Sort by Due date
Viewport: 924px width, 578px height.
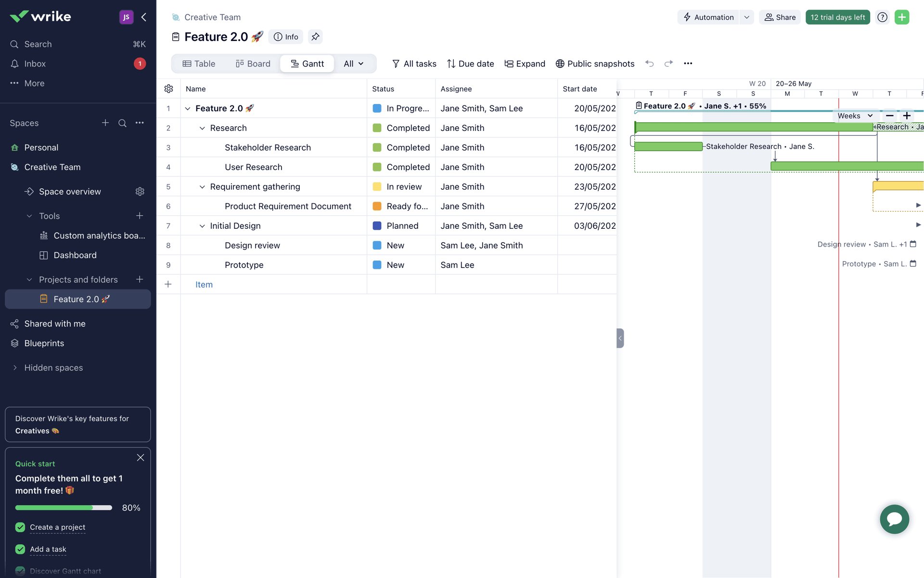point(470,64)
